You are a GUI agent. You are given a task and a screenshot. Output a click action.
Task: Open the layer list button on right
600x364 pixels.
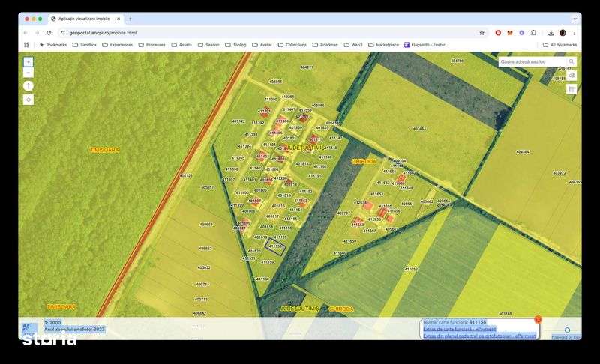point(571,89)
